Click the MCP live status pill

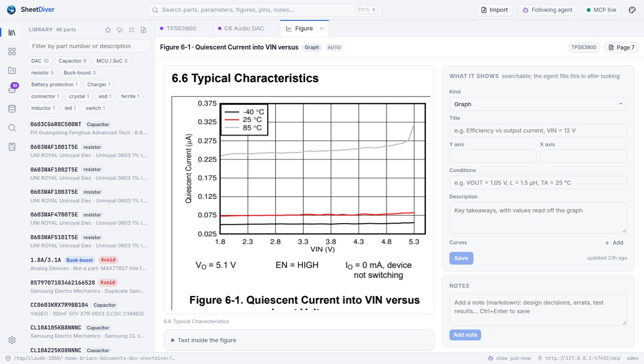[602, 10]
